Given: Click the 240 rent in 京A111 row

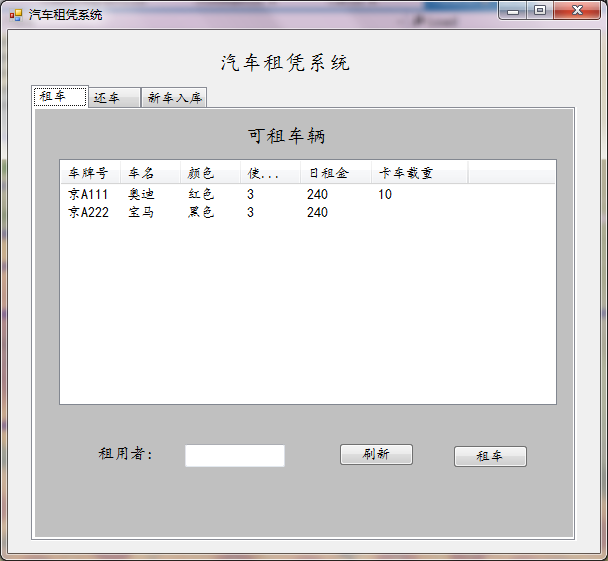Looking at the screenshot, I should point(318,194).
